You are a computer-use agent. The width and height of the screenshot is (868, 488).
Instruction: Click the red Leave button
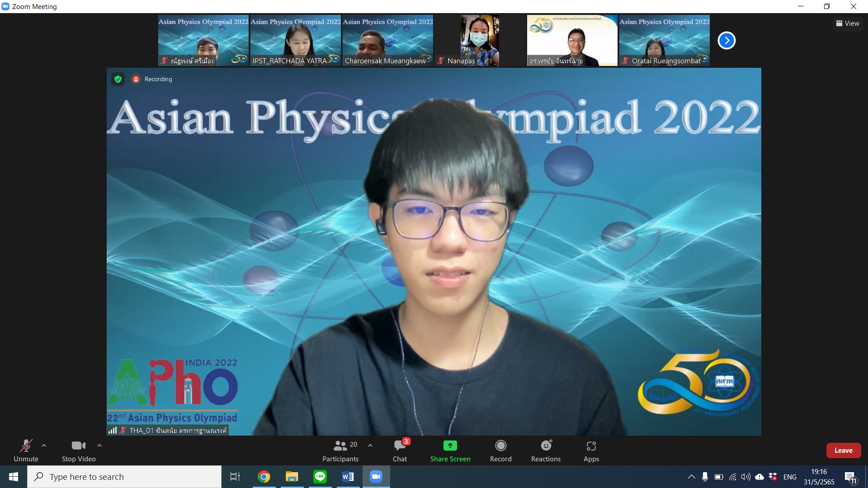coord(844,450)
